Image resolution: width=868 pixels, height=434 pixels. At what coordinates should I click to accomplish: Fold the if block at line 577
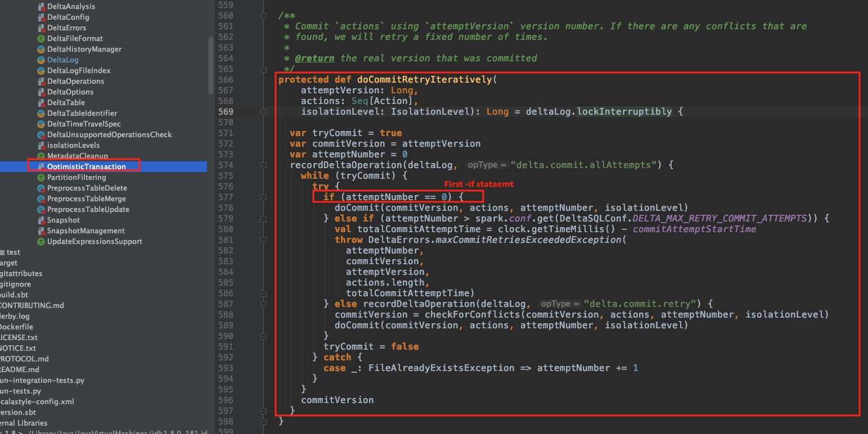click(264, 197)
